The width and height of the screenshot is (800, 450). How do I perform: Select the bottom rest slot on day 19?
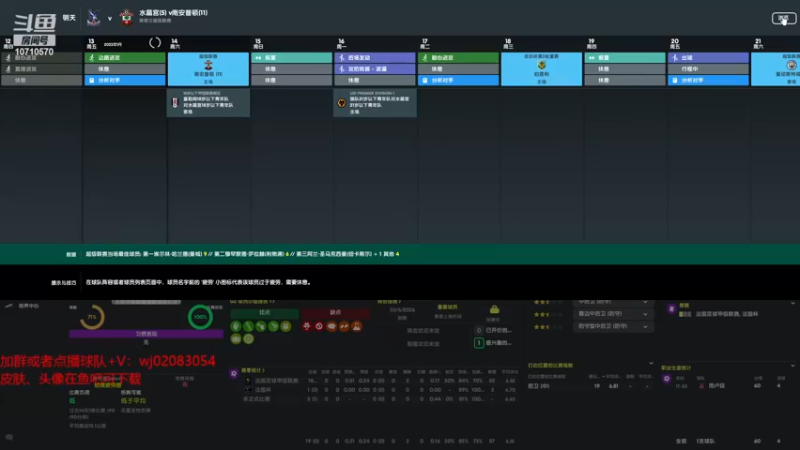click(x=625, y=80)
